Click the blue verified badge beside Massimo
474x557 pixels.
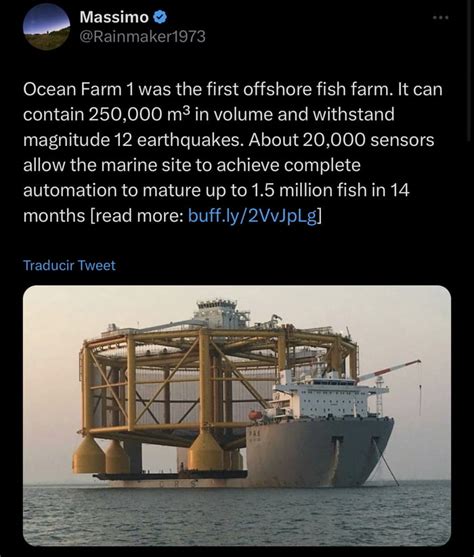pos(160,17)
